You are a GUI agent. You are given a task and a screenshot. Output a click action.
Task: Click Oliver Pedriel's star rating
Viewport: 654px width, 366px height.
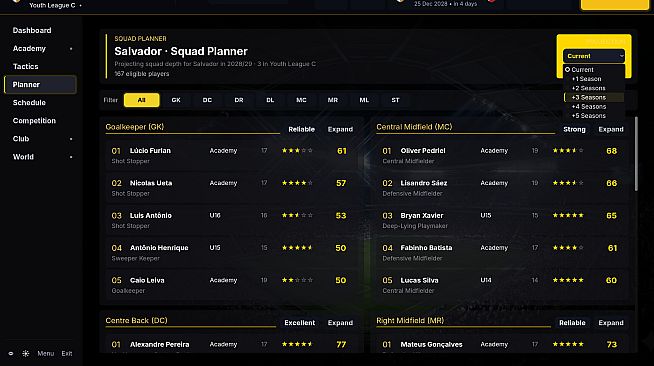(568, 150)
